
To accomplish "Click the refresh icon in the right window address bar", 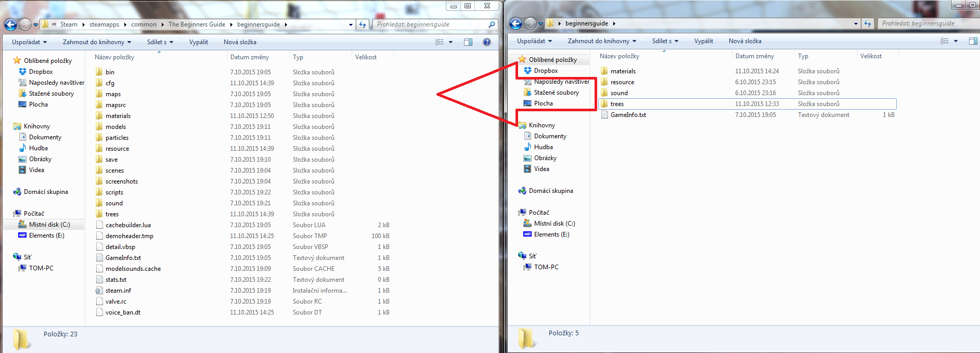I will click(x=868, y=23).
